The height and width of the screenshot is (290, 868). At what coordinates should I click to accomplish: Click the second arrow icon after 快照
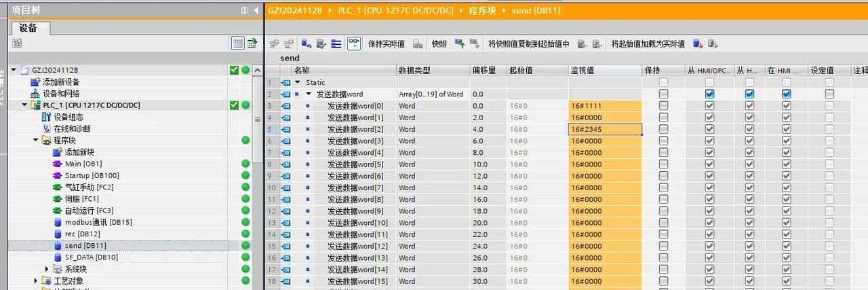coord(474,43)
